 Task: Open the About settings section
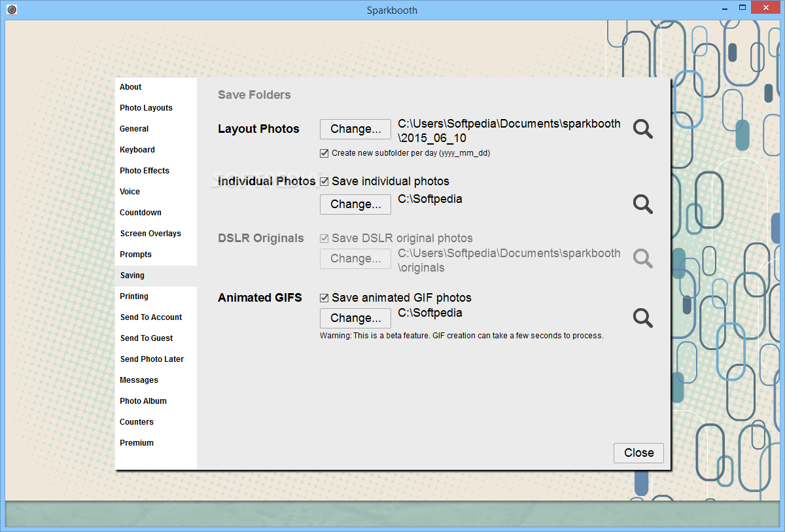tap(156, 87)
